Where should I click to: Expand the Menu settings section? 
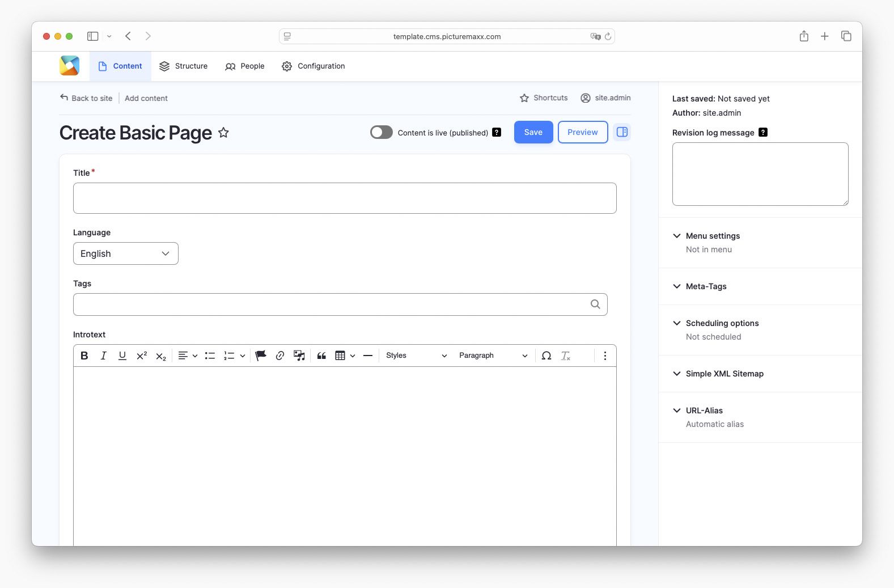[713, 236]
